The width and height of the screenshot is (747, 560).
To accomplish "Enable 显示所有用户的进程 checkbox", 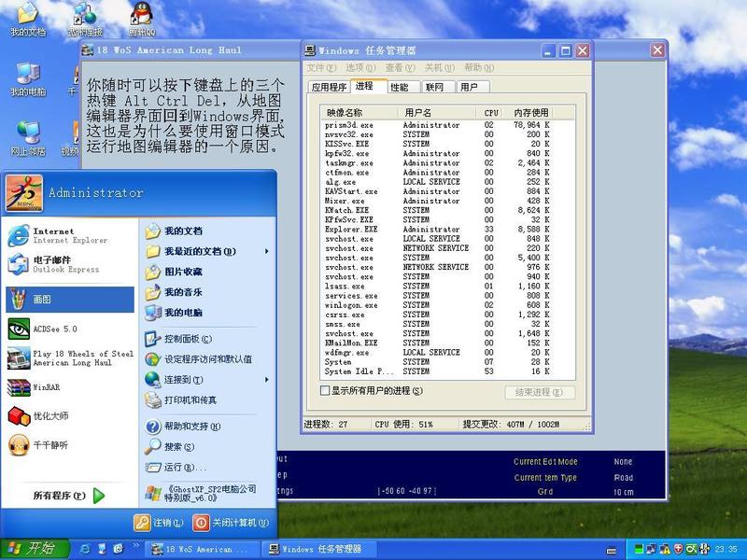I will point(325,391).
